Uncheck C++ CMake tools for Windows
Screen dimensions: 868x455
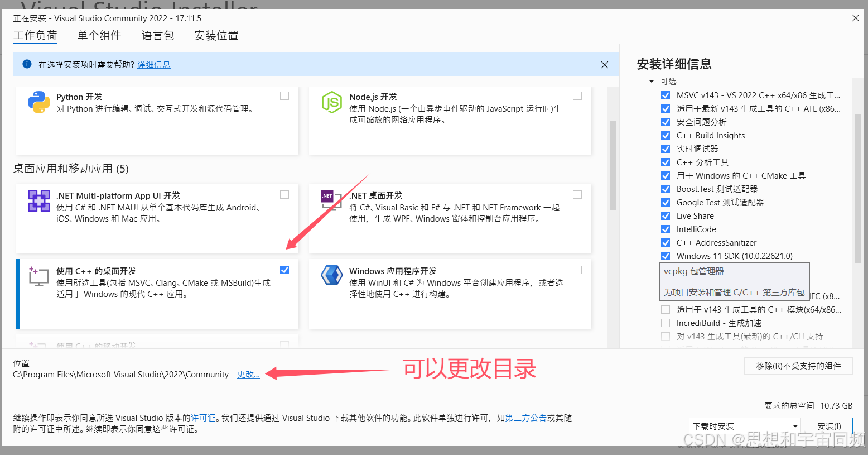(x=666, y=175)
